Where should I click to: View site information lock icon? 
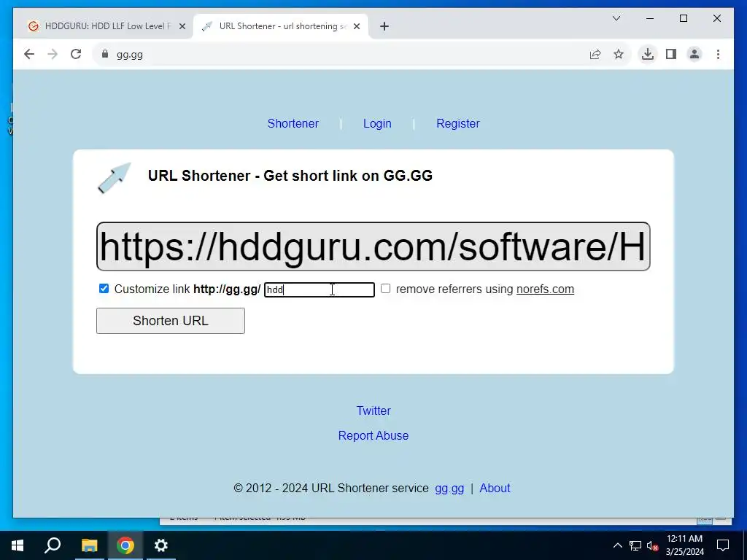coord(105,54)
